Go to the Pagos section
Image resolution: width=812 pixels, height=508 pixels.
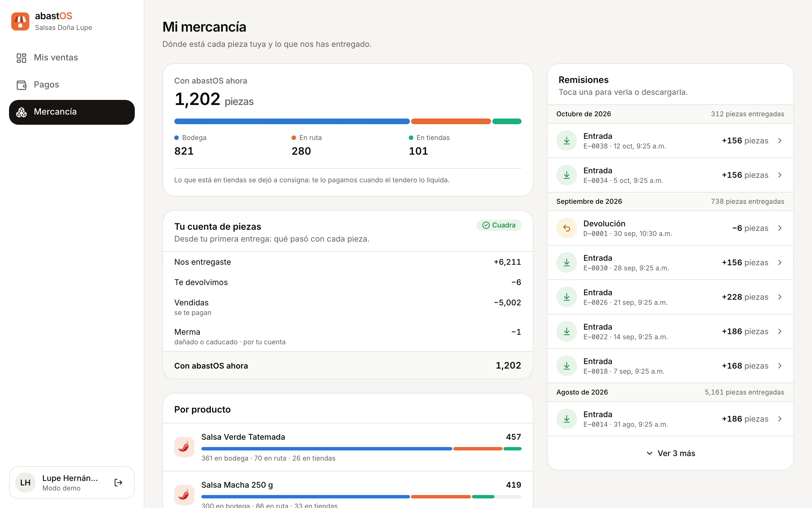(x=72, y=85)
